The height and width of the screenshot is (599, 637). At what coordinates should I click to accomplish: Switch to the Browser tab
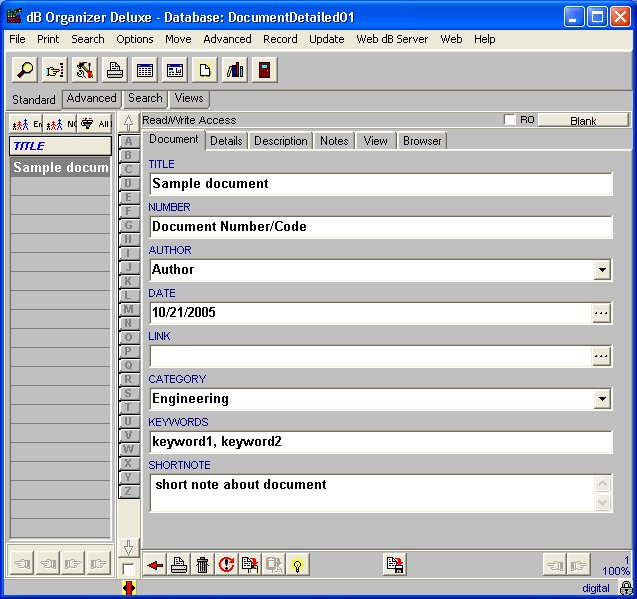coord(422,141)
